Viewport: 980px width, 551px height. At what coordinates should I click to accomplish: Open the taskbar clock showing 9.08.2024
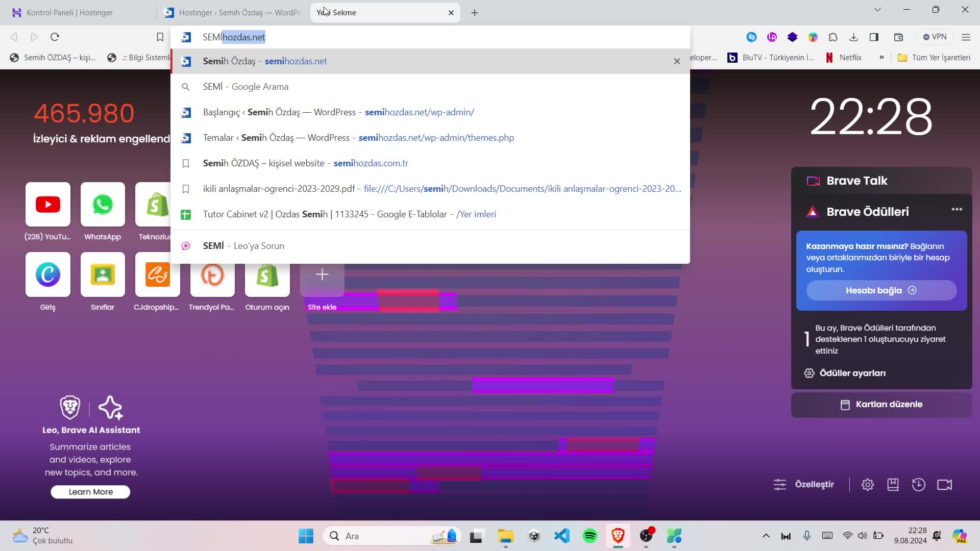[x=910, y=536]
